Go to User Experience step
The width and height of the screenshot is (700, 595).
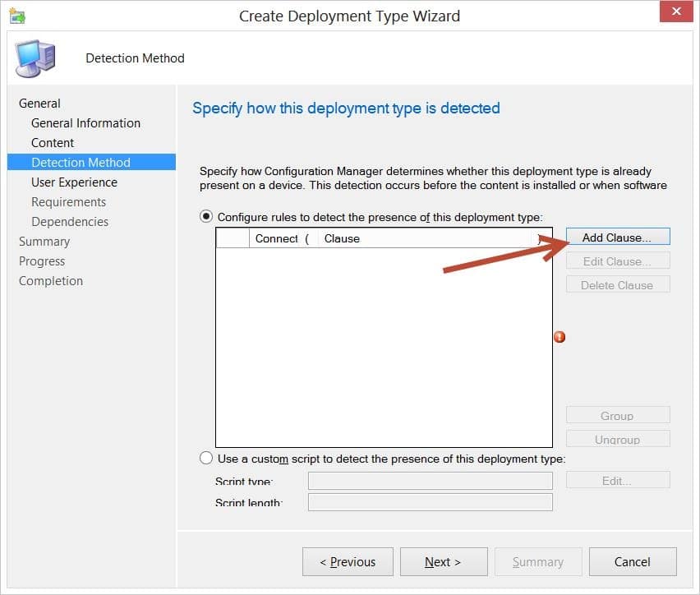(x=74, y=182)
